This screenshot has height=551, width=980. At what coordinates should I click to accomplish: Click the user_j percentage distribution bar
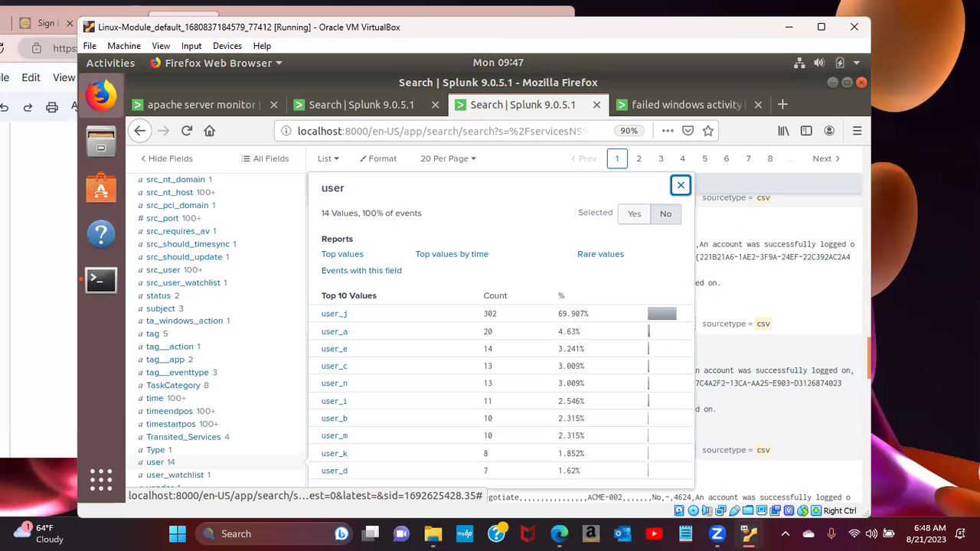click(x=661, y=313)
